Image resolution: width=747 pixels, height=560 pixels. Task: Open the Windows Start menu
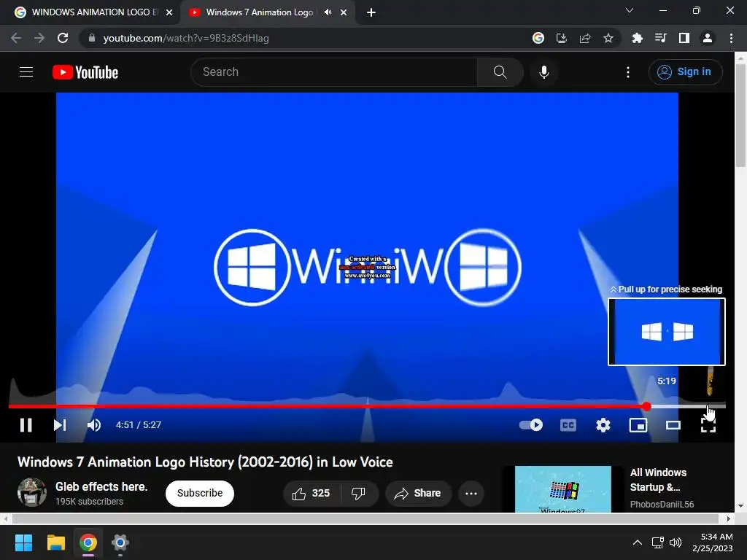(x=23, y=542)
